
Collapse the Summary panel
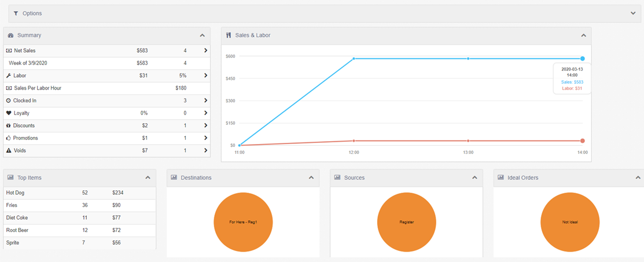202,35
